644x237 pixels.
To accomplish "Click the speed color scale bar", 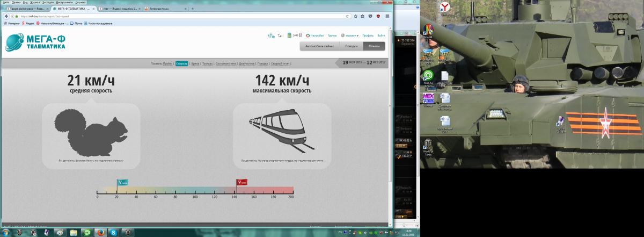I will [195, 190].
